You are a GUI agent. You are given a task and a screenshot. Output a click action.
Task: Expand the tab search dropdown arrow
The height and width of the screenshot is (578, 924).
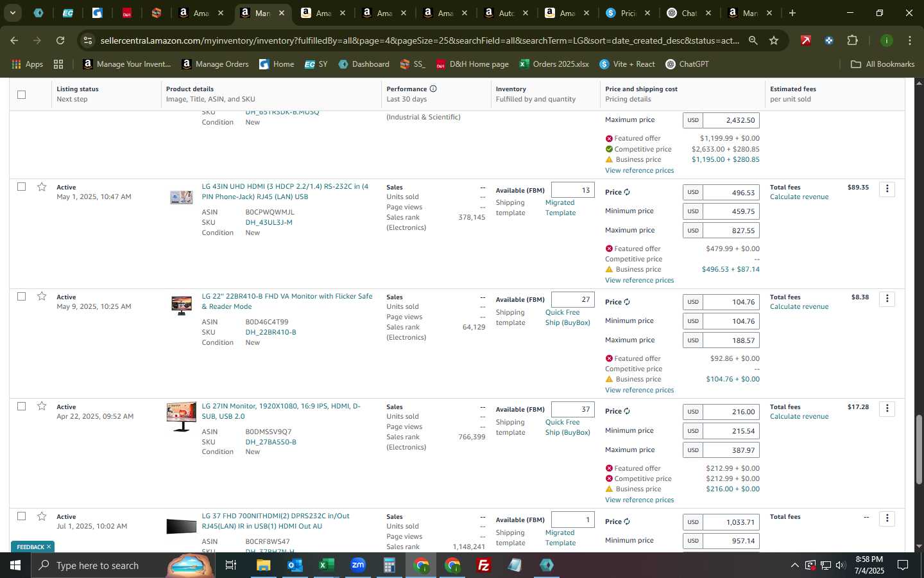[x=12, y=13]
